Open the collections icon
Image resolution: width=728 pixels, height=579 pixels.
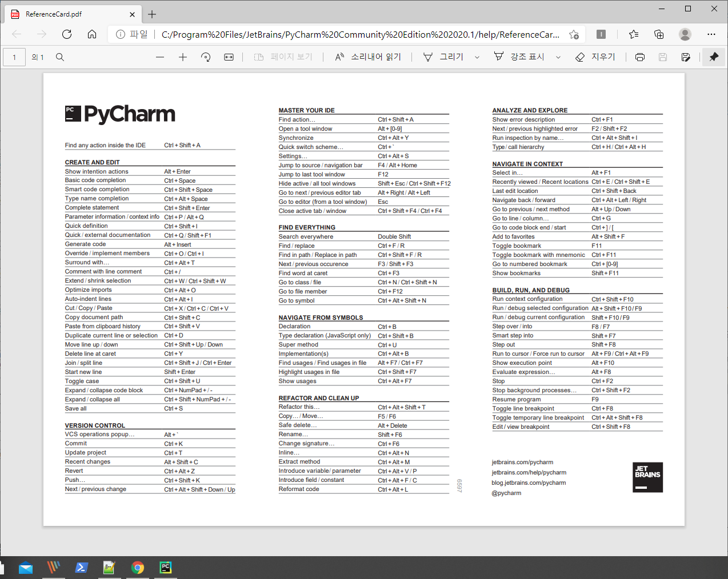click(x=659, y=34)
